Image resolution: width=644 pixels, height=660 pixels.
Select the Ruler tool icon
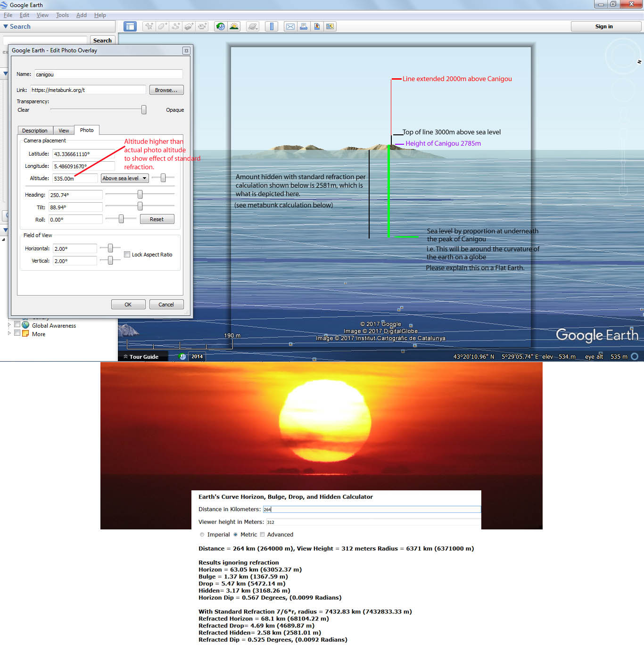pos(272,26)
